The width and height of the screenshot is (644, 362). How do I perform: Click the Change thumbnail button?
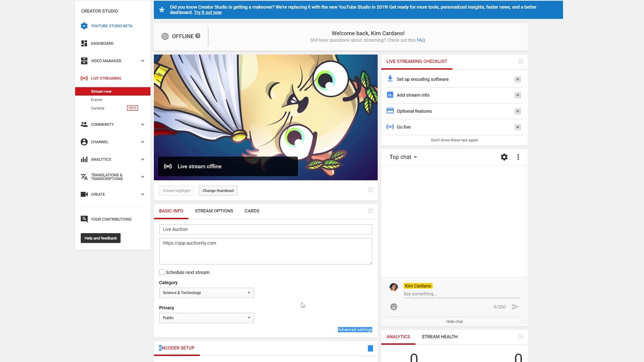coord(218,191)
